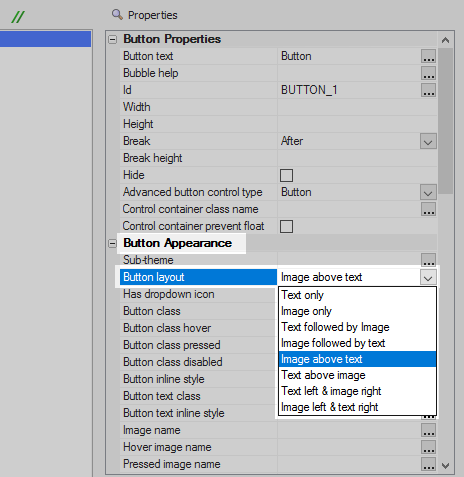
Task: Collapse the Button Appearance section
Action: pos(113,244)
